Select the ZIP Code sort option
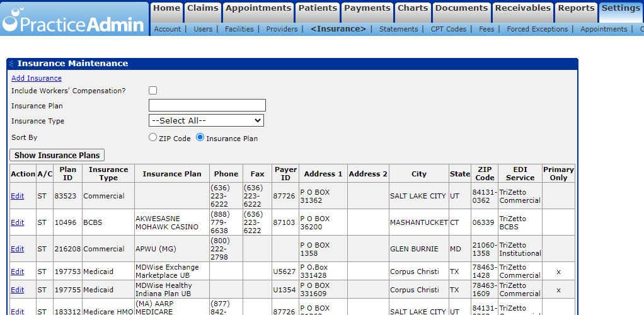 (152, 137)
